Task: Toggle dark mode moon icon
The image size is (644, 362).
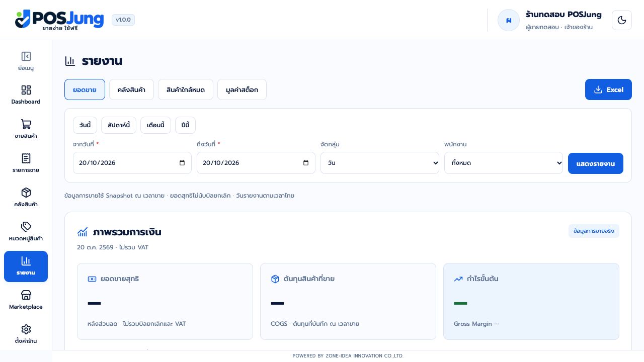Action: (622, 20)
